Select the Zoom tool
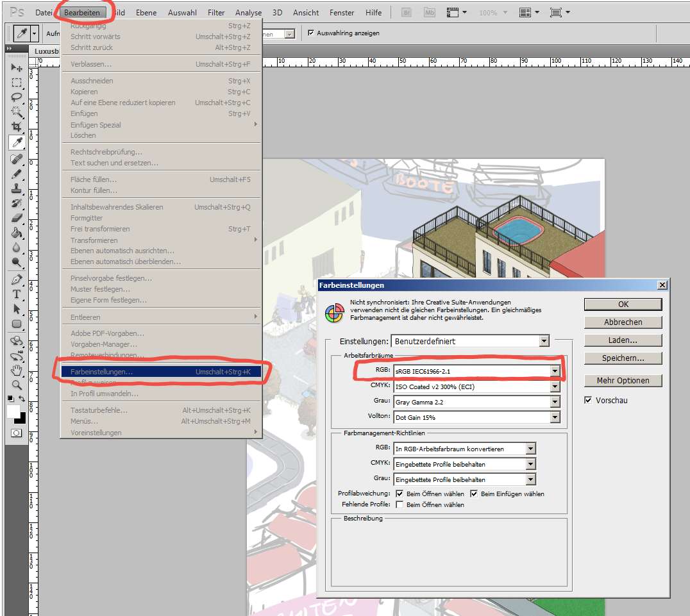The width and height of the screenshot is (690, 616). pos(17,385)
